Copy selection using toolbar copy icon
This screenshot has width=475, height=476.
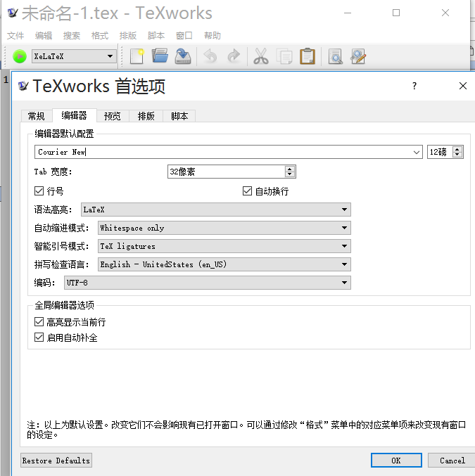click(x=284, y=56)
